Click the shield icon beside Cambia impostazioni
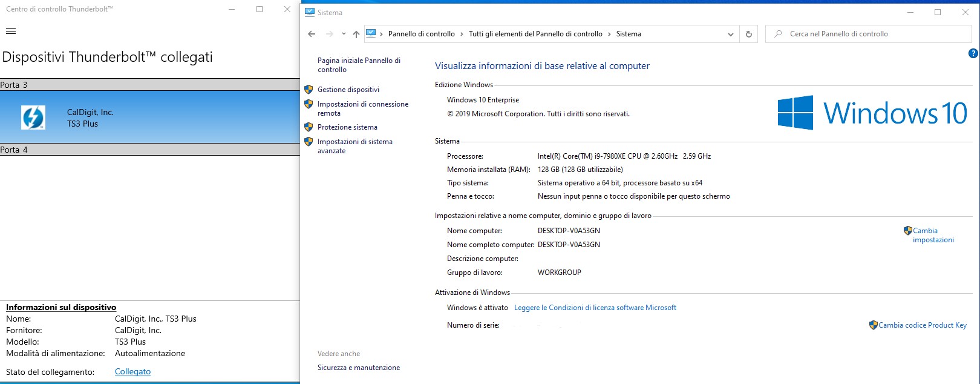The height and width of the screenshot is (384, 980). (907, 231)
